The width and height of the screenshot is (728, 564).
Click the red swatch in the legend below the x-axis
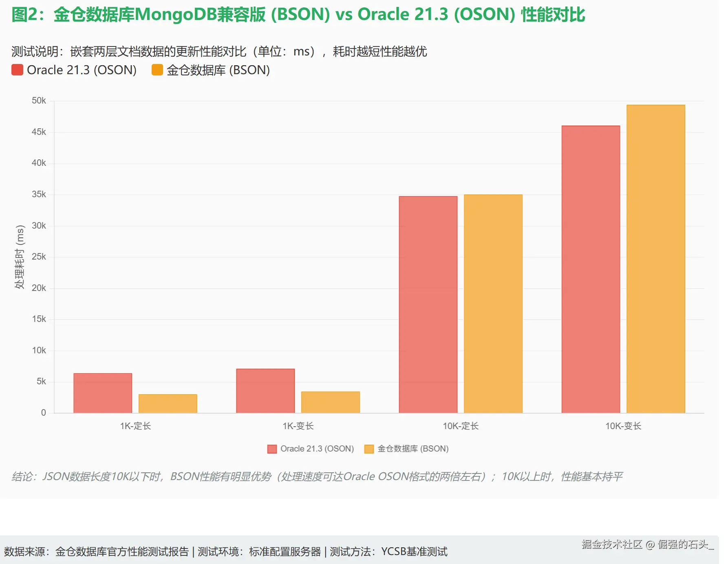pos(272,449)
